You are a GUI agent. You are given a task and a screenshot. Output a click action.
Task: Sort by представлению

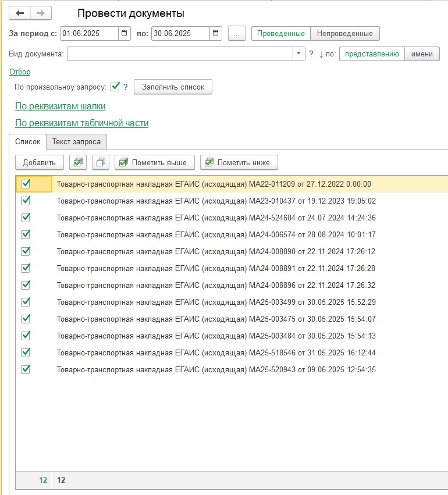372,54
